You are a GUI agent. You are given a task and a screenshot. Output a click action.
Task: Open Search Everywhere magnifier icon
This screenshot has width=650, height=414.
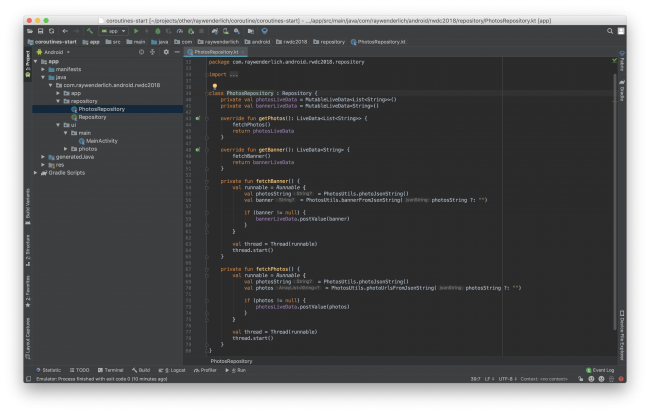pyautogui.click(x=610, y=31)
